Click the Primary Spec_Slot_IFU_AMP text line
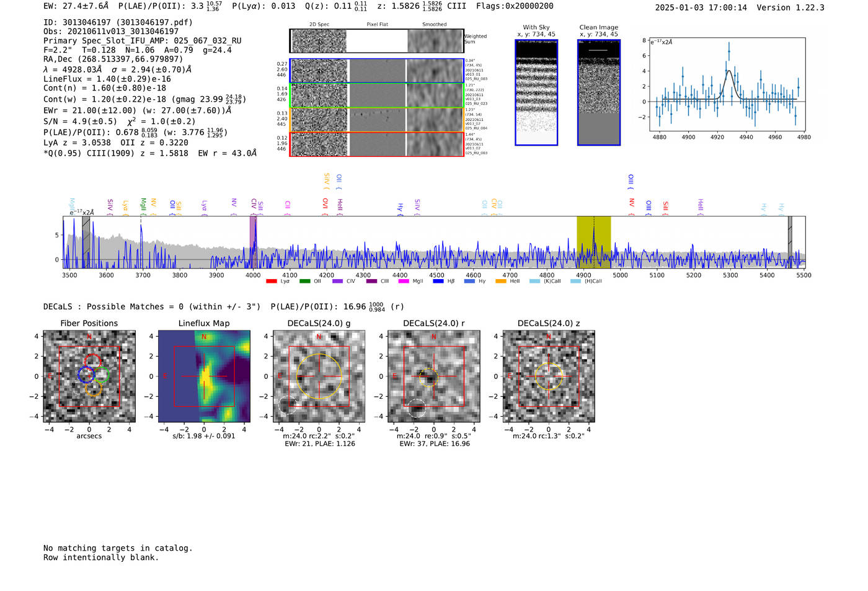Viewport: 868px width, 591px height. click(143, 41)
